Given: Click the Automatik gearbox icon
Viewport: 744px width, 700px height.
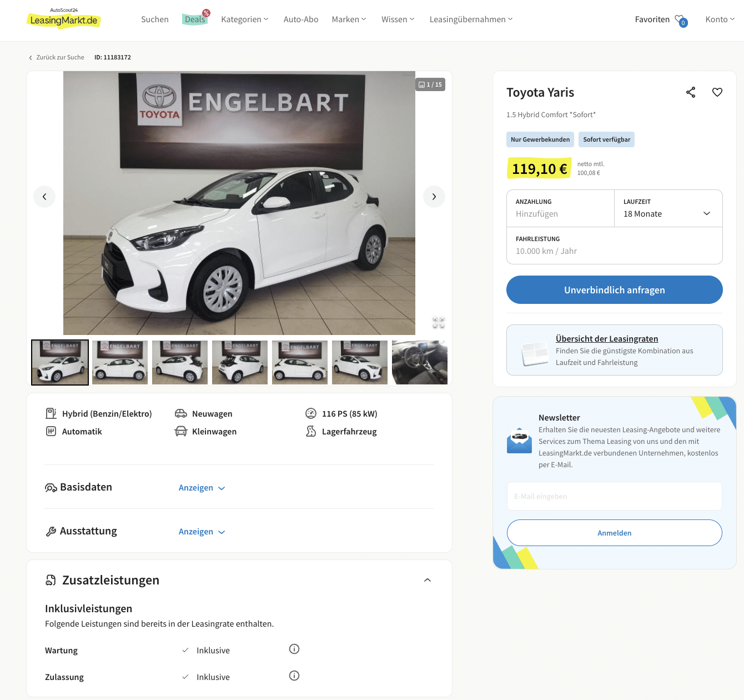Looking at the screenshot, I should pos(51,431).
